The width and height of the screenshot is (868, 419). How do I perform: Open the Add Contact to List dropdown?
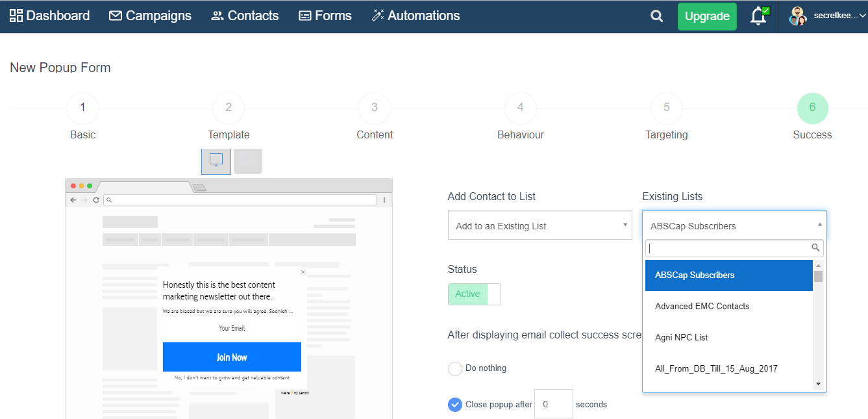(x=539, y=224)
